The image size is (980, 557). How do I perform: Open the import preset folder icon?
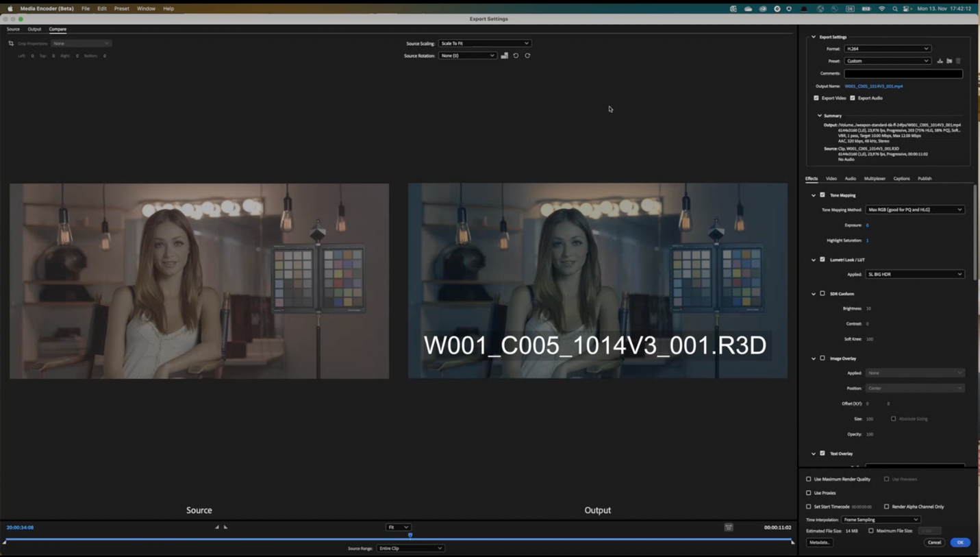[x=949, y=61]
